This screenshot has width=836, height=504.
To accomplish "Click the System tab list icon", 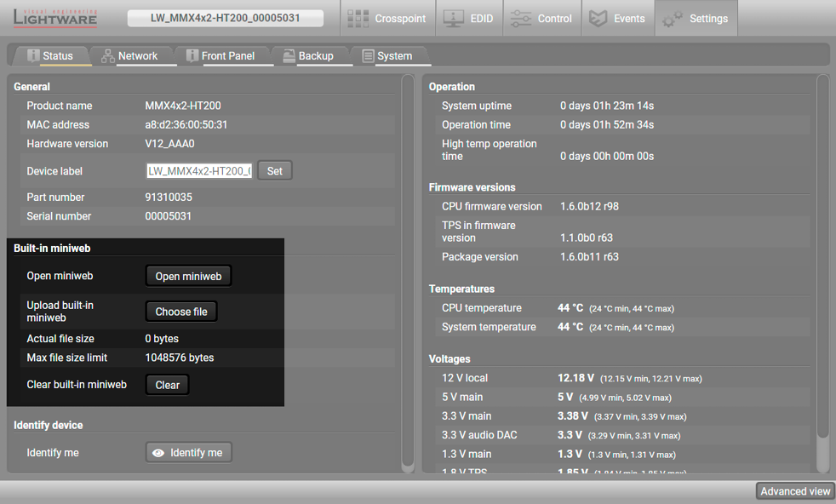I will coord(368,56).
